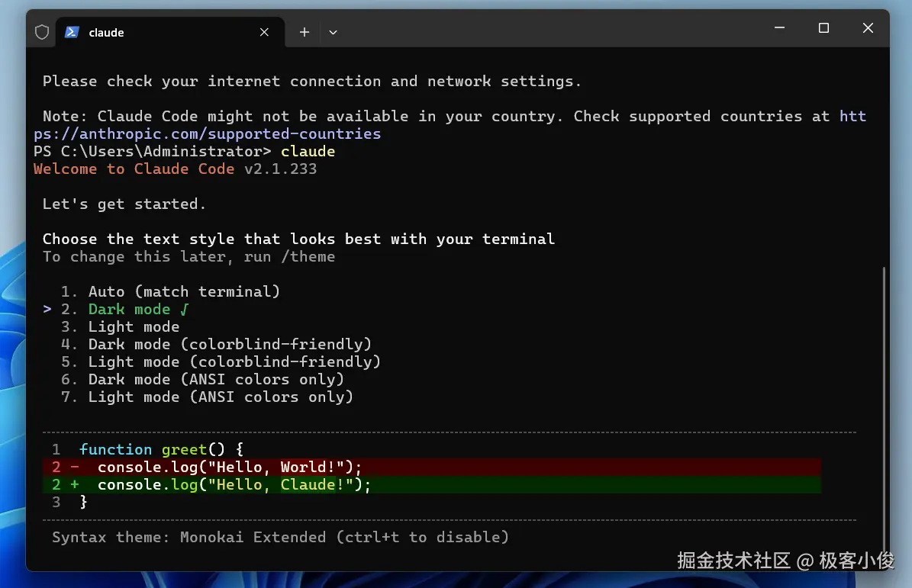
Task: Select Light mode (ANSI colors only)
Action: (x=207, y=397)
